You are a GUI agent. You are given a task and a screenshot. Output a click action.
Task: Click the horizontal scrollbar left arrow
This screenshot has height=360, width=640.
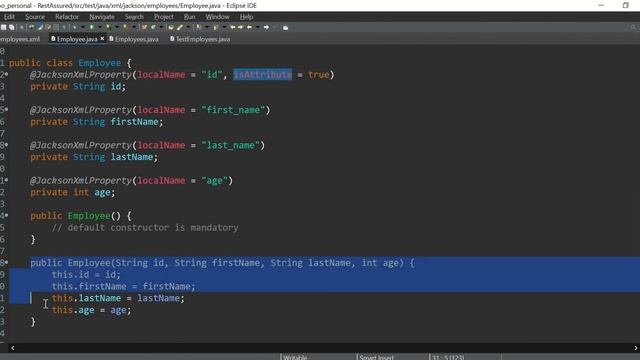pos(13,348)
